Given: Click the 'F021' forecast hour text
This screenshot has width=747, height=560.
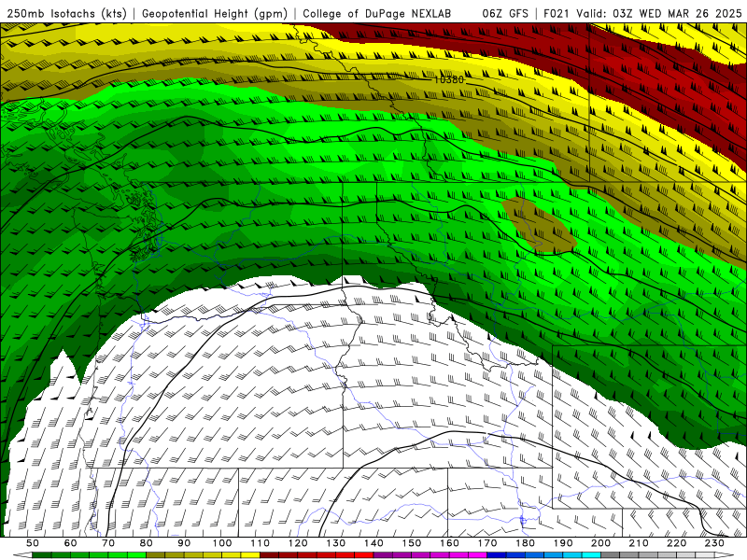Looking at the screenshot, I should click(x=557, y=13).
